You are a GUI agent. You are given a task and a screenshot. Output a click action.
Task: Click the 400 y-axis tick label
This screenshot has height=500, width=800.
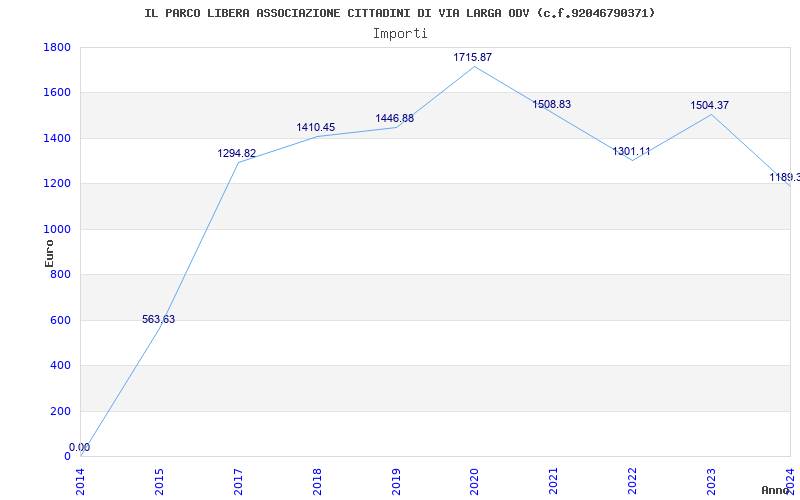click(x=60, y=366)
